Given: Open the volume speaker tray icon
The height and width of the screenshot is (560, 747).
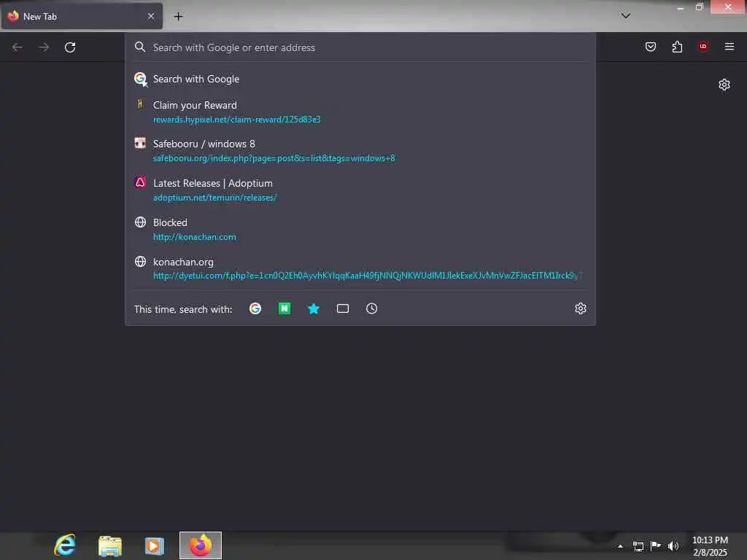Looking at the screenshot, I should [x=673, y=546].
